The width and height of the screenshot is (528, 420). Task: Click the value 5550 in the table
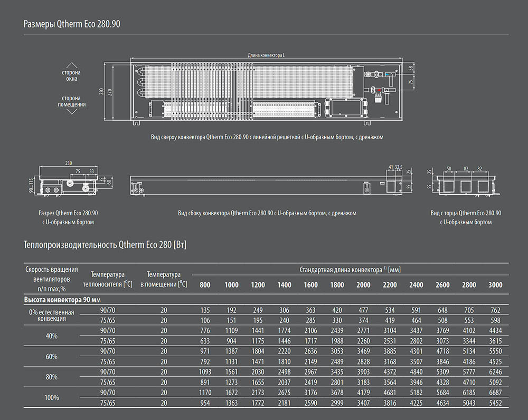pyautogui.click(x=495, y=351)
